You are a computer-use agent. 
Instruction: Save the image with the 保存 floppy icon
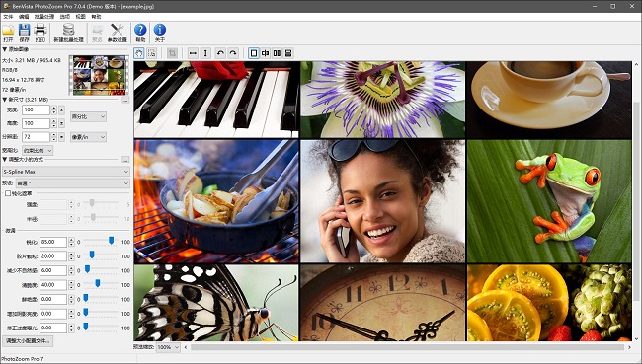pyautogui.click(x=24, y=33)
